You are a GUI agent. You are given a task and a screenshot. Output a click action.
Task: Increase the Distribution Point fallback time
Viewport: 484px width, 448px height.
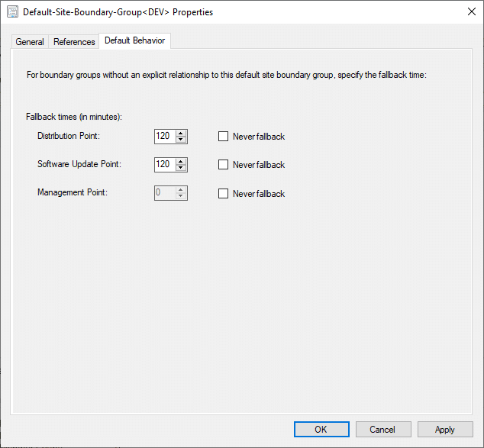181,134
